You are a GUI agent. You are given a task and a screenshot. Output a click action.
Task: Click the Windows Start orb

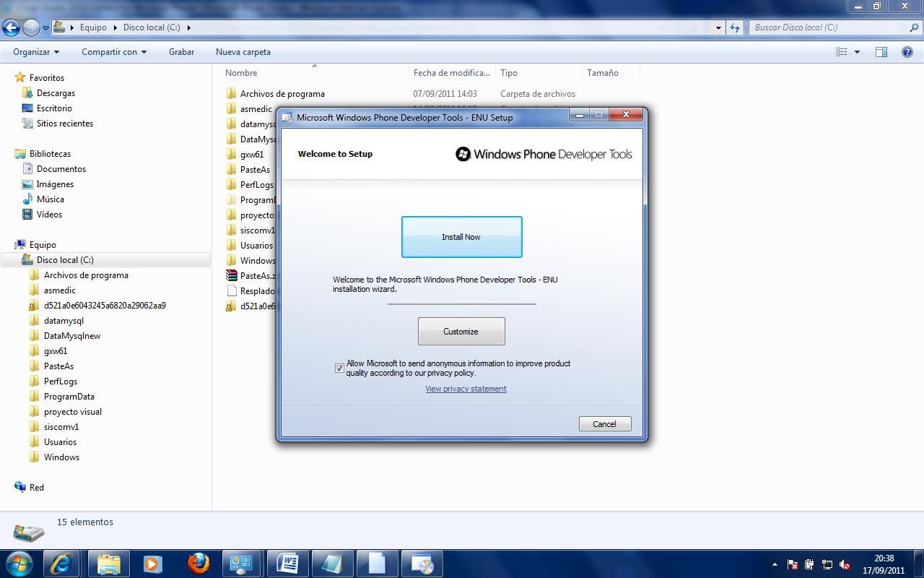[19, 564]
